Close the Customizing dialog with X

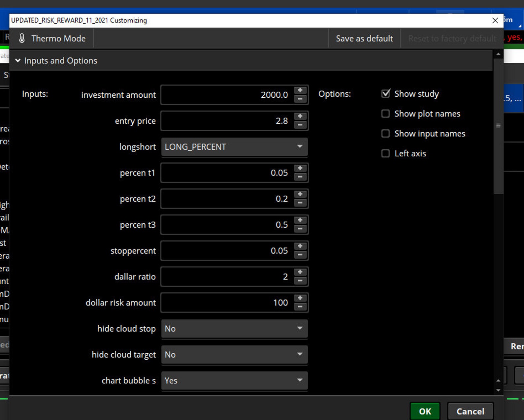(495, 20)
